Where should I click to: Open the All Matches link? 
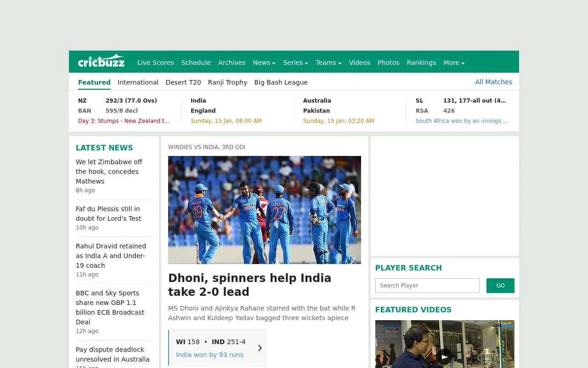[x=493, y=82]
